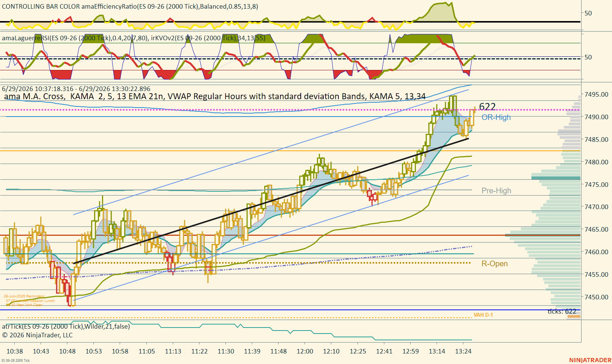Select the magenta dotted horizontal price line

point(290,110)
